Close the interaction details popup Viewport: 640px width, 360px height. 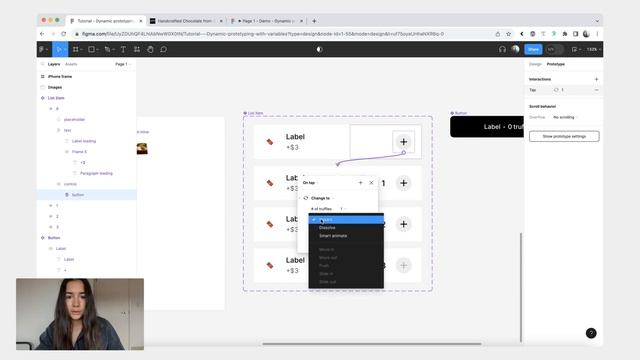point(371,183)
